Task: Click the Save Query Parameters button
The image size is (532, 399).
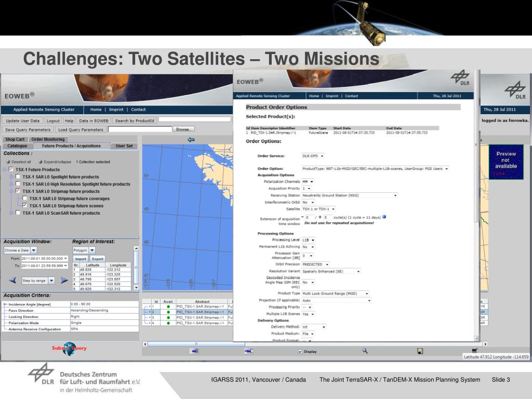Action: 28,129
